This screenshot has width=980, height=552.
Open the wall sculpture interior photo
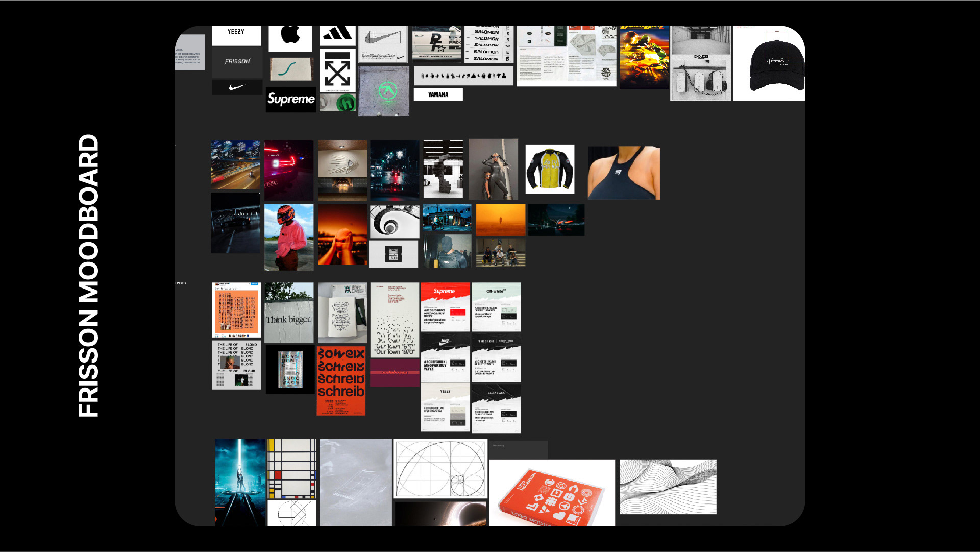pyautogui.click(x=342, y=171)
